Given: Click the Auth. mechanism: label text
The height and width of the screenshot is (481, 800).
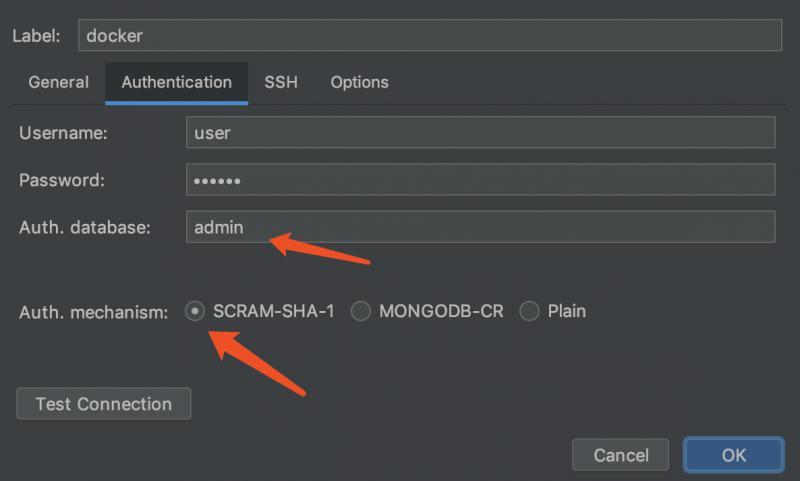Looking at the screenshot, I should coord(93,312).
